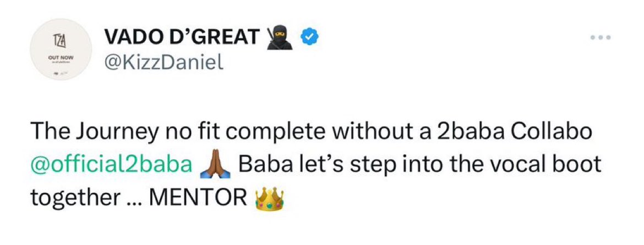
Task: Open the @official2baba mention link
Action: point(113,165)
